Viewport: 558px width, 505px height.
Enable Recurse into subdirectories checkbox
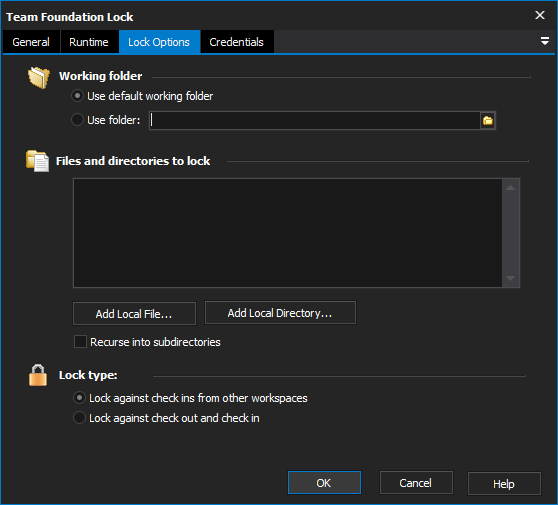pyautogui.click(x=80, y=342)
